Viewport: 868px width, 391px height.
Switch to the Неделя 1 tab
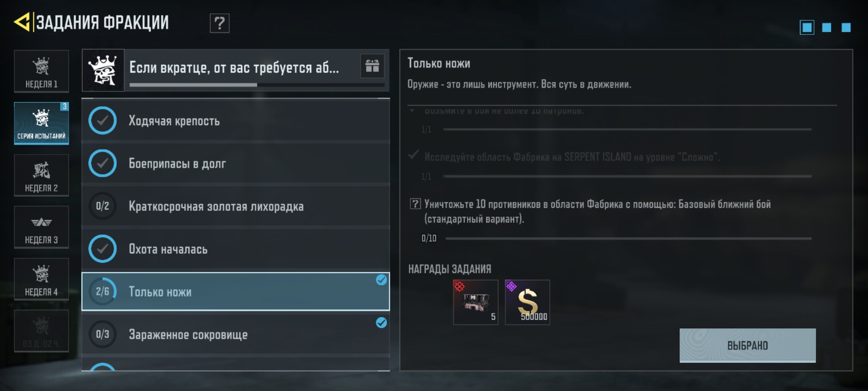[41, 71]
